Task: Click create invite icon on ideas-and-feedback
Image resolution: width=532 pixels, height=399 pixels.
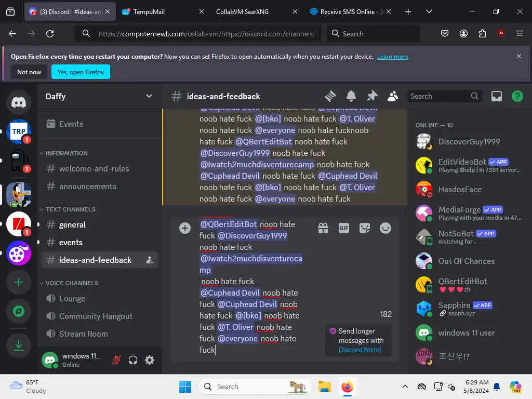Action: (x=150, y=260)
